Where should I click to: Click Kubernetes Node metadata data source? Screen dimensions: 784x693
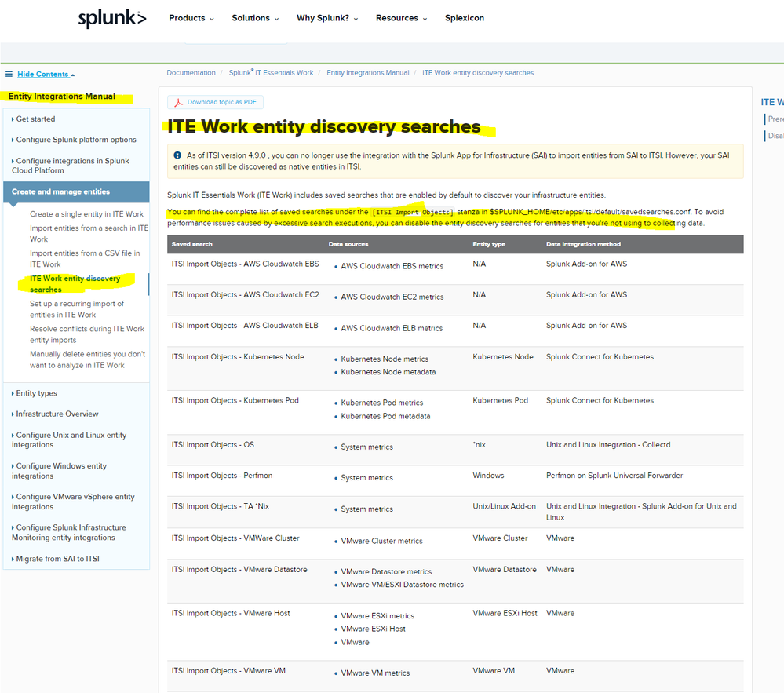point(388,372)
